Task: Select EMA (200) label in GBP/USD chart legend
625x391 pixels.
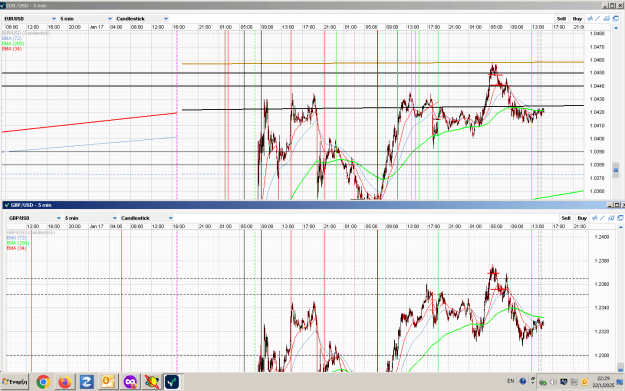Action: (x=18, y=243)
